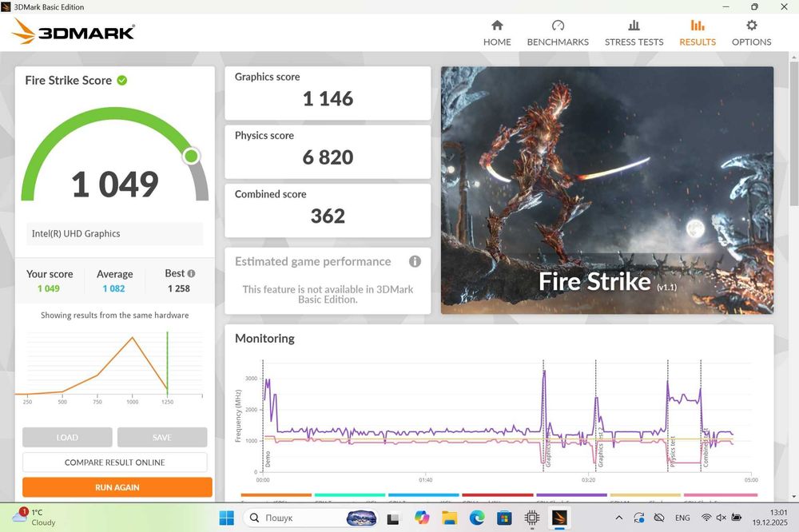Click the muted volume tray icon
The image size is (799, 532).
(x=721, y=518)
